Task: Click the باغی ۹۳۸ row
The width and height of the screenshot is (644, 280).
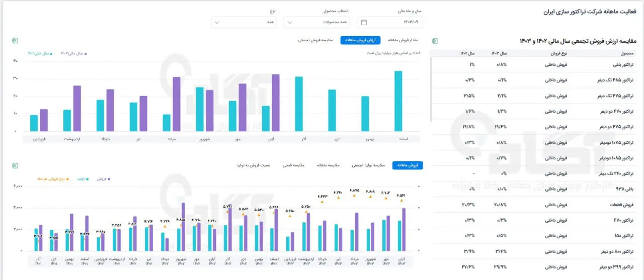Action: tap(535, 190)
